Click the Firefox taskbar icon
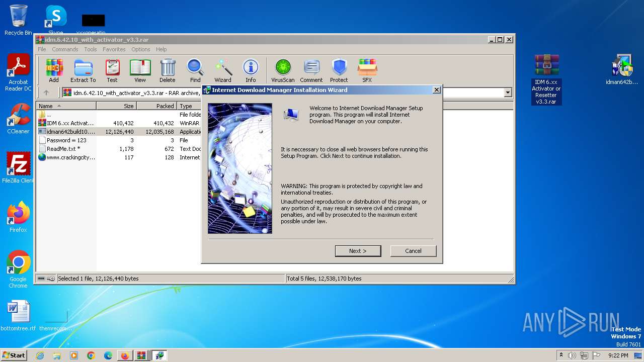 pos(125,355)
